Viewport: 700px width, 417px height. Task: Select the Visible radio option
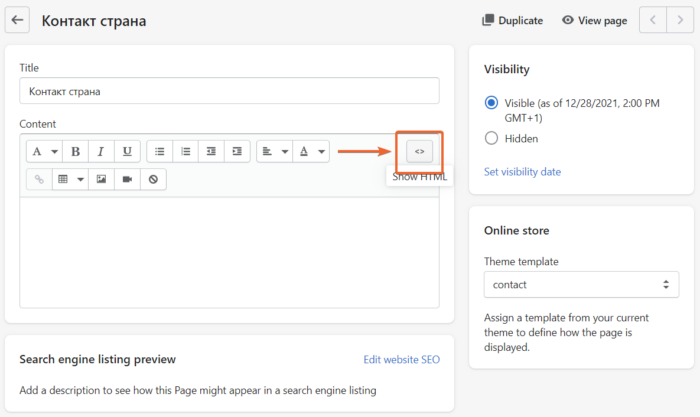click(x=491, y=103)
